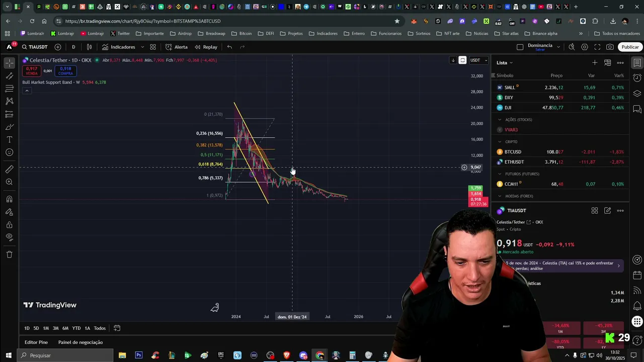The height and width of the screenshot is (362, 644).
Task: Open watchlist more options menu
Action: pos(620,63)
